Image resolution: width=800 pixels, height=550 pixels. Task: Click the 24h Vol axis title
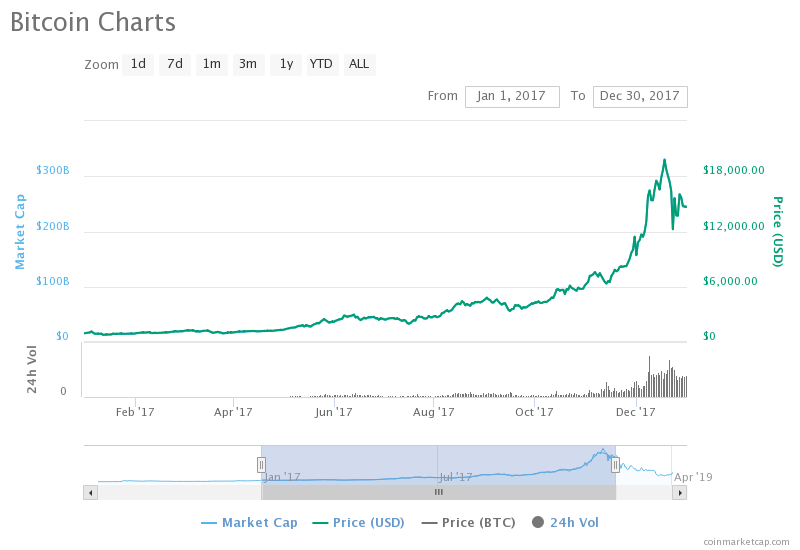32,369
